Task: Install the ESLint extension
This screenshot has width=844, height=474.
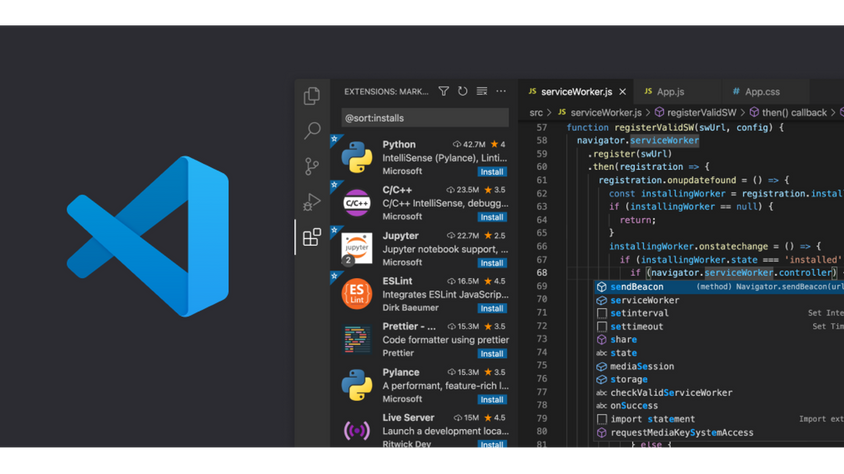Action: (491, 308)
